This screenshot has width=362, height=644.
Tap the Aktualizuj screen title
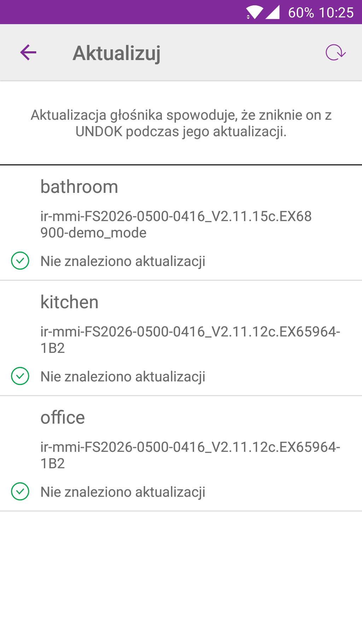click(x=117, y=53)
